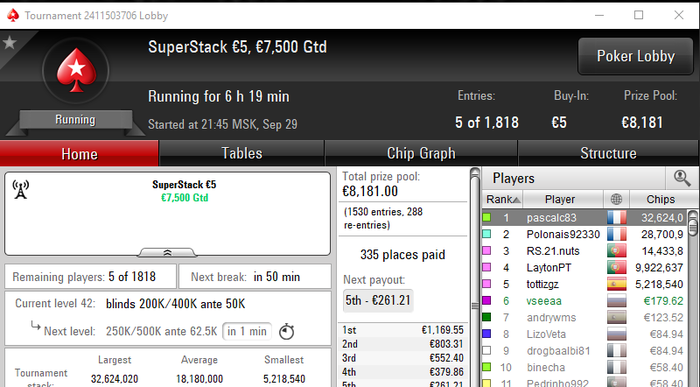The width and height of the screenshot is (700, 387).
Task: Click the Poker Lobby button
Action: point(635,56)
